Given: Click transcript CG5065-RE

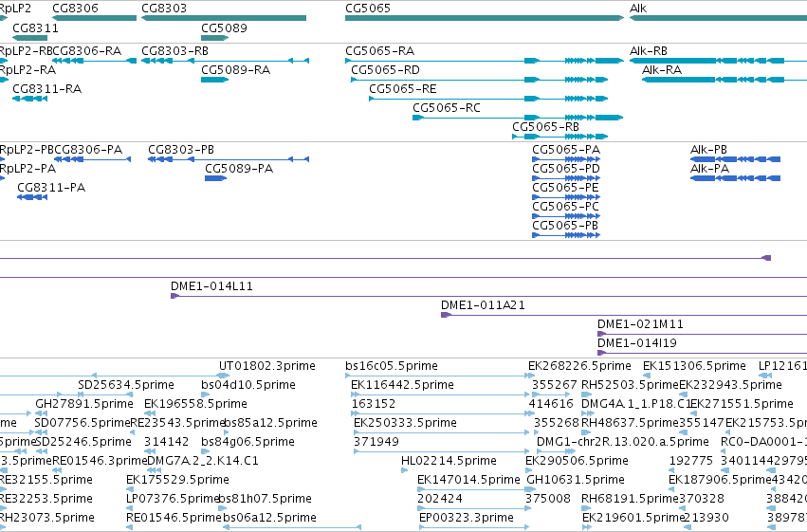Looking at the screenshot, I should (x=488, y=99).
